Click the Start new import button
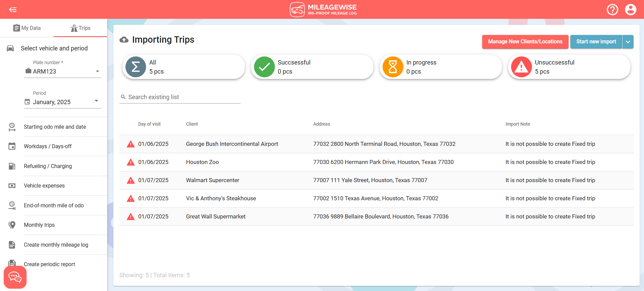Viewport: 644px width, 291px height. [x=596, y=42]
